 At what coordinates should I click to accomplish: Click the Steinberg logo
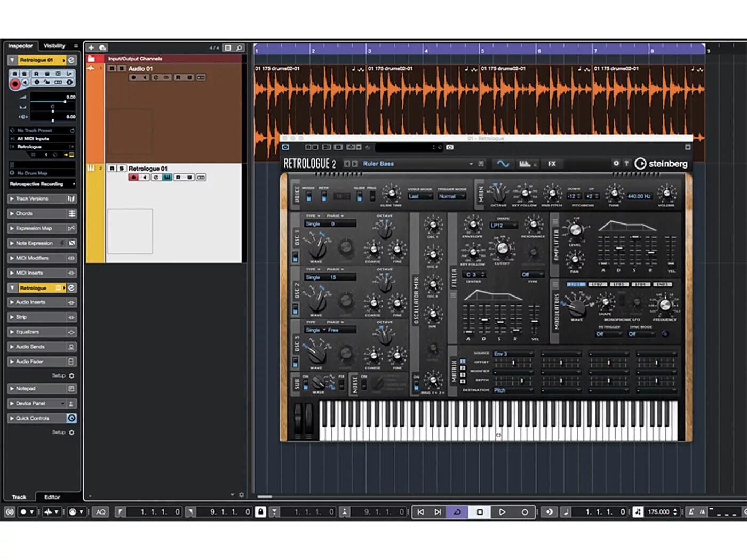661,164
